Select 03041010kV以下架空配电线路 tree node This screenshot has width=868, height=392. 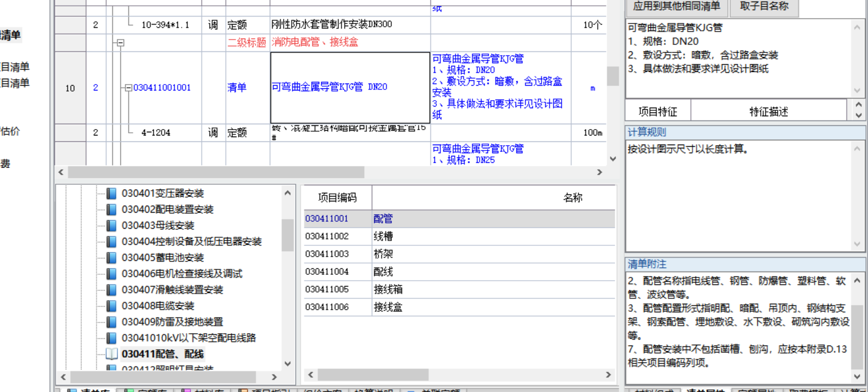click(188, 338)
